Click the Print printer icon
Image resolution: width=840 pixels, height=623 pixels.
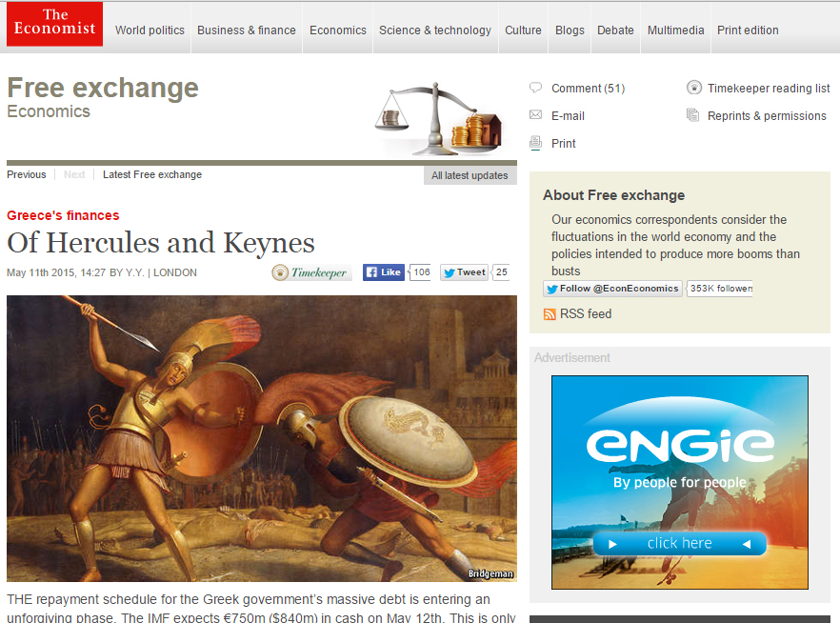535,143
